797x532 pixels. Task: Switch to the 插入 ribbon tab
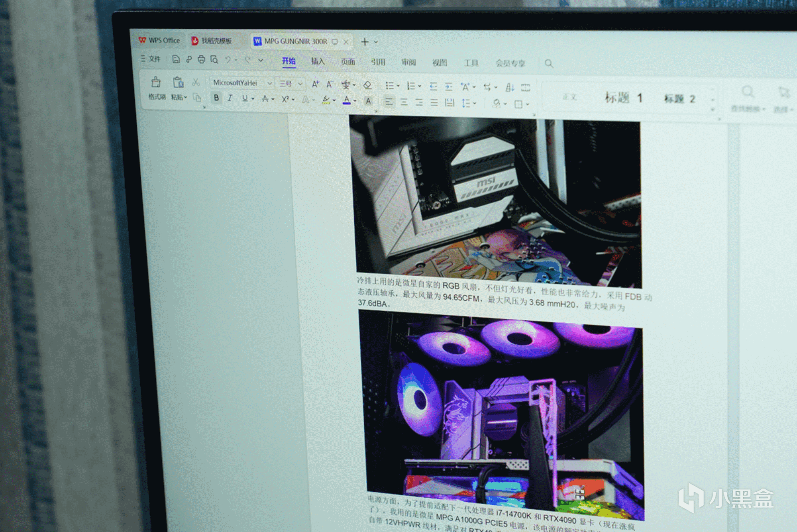click(x=318, y=61)
